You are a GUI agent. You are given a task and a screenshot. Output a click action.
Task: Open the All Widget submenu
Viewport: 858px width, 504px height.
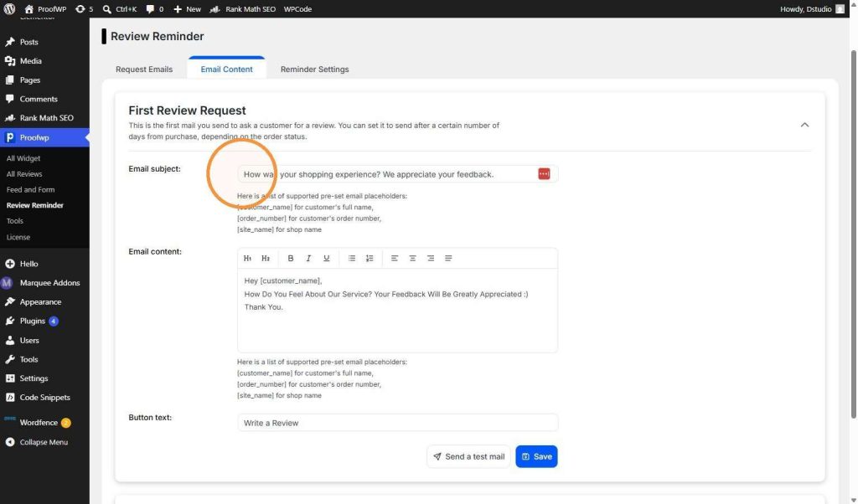(23, 158)
